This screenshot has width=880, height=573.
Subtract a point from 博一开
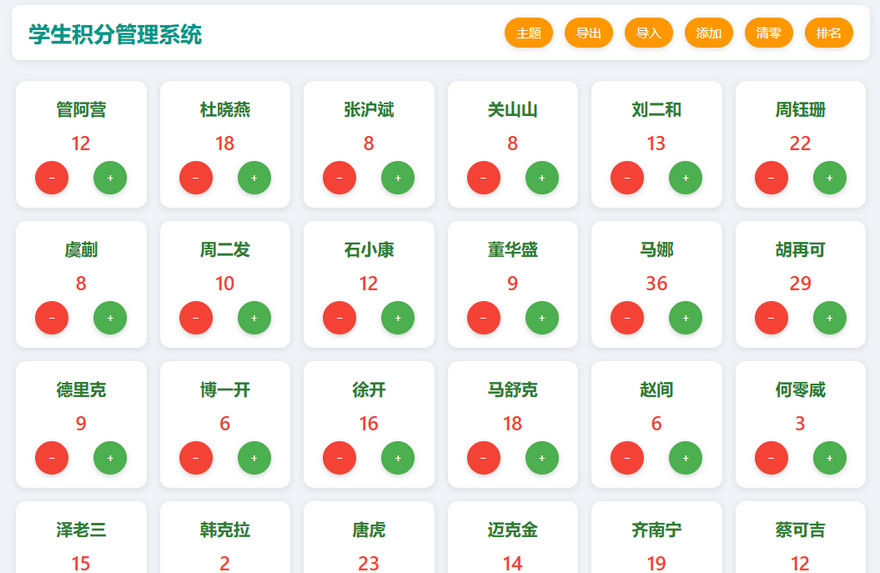pyautogui.click(x=196, y=458)
